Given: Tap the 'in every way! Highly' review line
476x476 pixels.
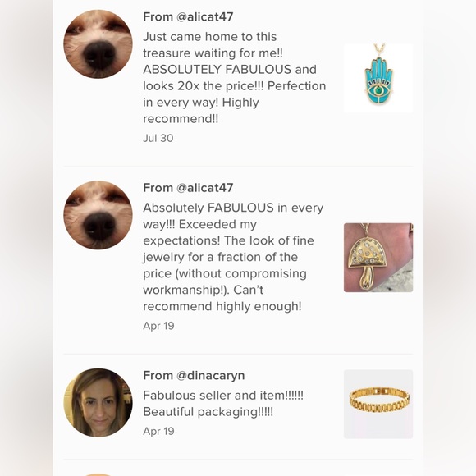Looking at the screenshot, I should (201, 103).
